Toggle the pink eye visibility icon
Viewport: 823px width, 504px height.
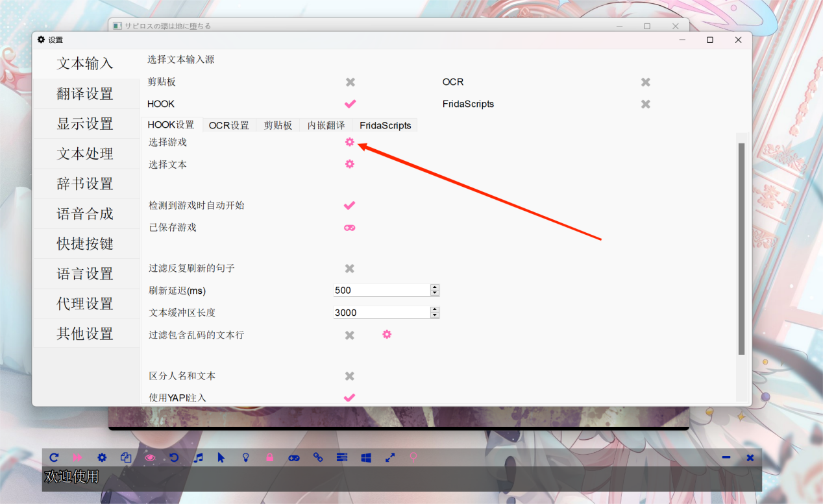pos(150,457)
